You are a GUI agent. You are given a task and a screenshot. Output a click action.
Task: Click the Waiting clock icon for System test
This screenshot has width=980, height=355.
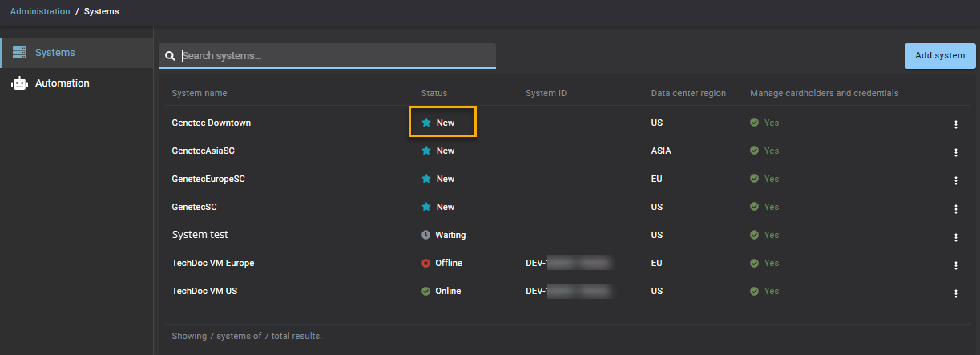point(426,235)
